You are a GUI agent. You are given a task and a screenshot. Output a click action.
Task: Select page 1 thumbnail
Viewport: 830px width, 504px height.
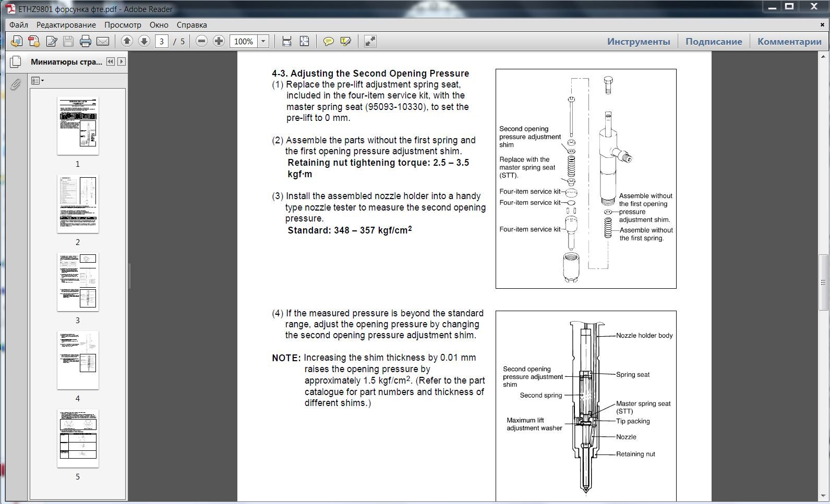coord(78,126)
